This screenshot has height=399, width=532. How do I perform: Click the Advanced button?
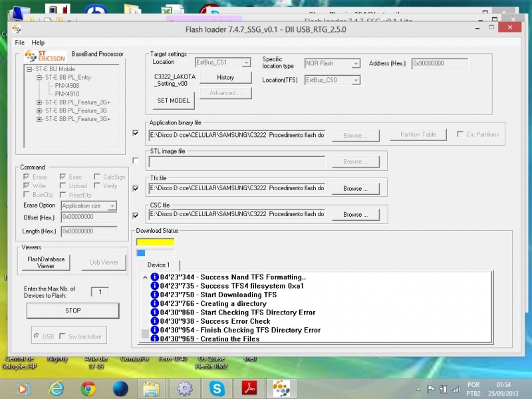tap(225, 93)
